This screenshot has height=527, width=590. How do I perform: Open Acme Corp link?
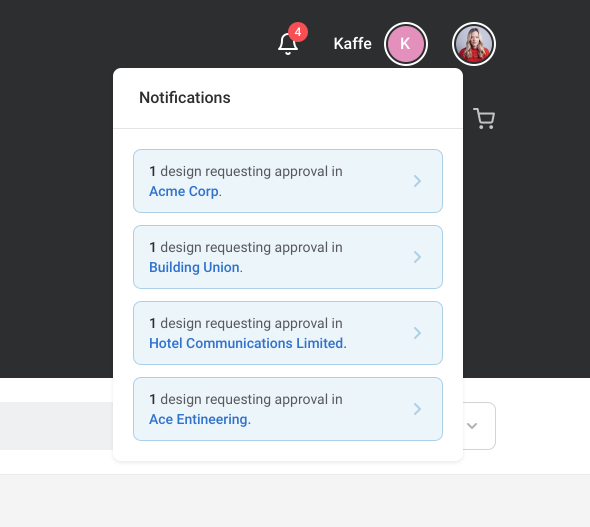(184, 191)
